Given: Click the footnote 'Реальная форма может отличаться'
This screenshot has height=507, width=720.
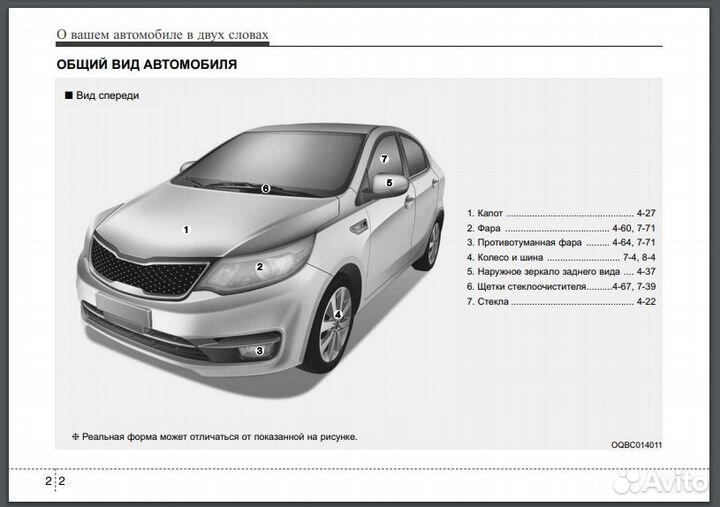Looking at the screenshot, I should [x=214, y=437].
